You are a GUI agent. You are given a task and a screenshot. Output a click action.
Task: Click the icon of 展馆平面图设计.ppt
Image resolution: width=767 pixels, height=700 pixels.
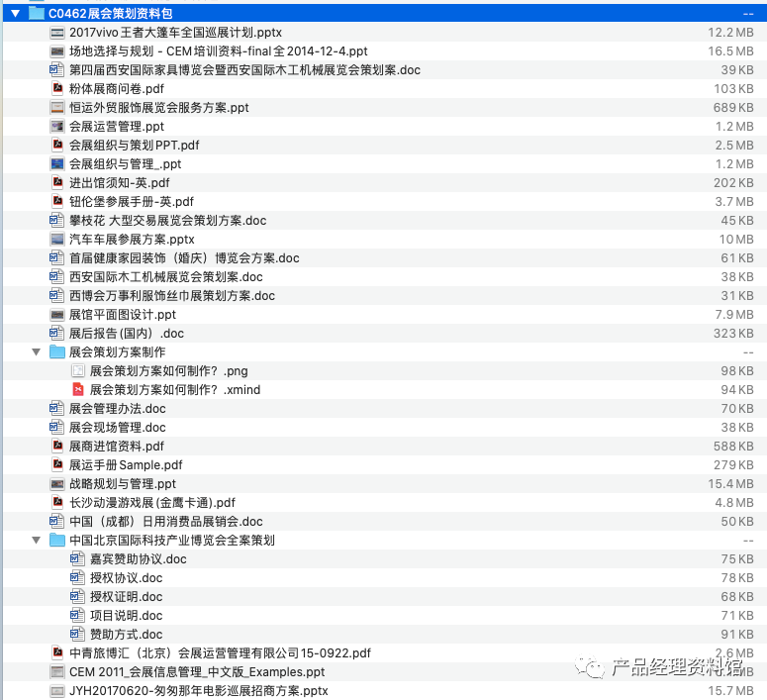pos(57,315)
